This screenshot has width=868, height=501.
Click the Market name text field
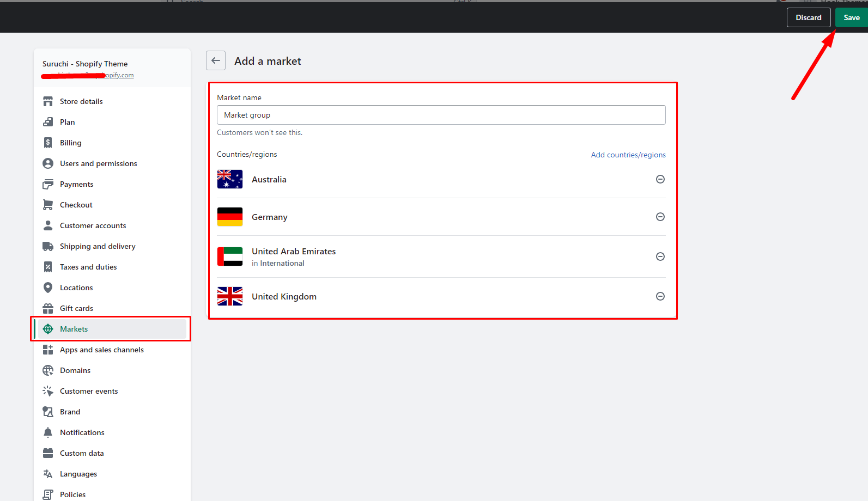(441, 115)
